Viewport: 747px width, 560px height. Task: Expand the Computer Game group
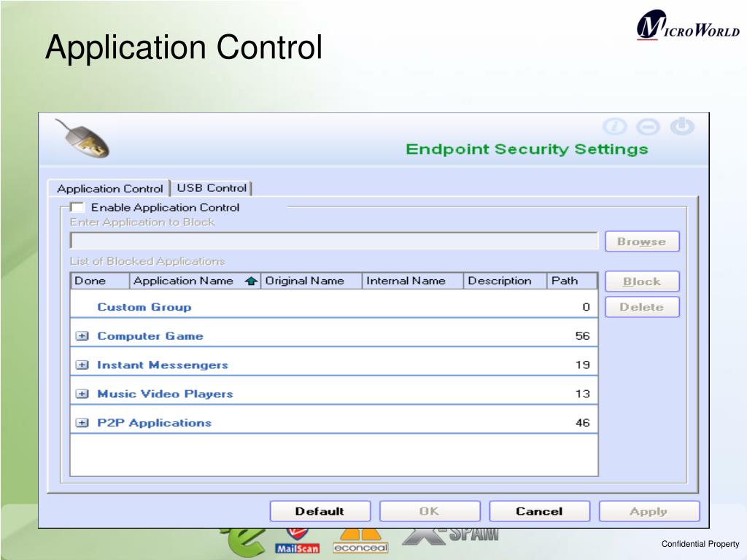coord(82,336)
